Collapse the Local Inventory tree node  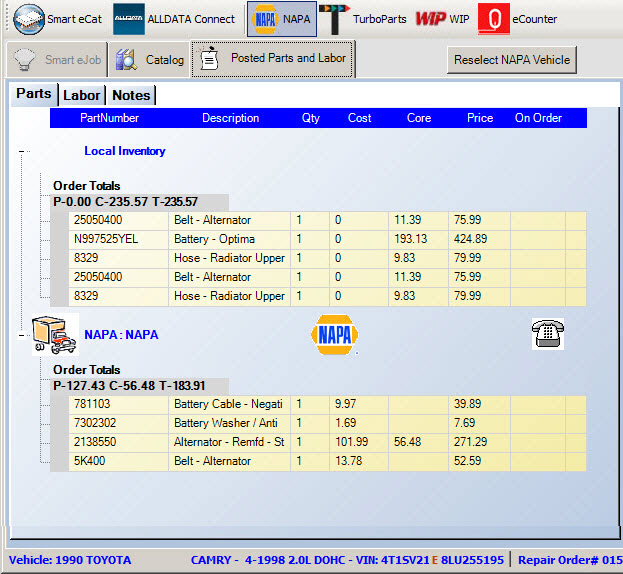tap(22, 152)
